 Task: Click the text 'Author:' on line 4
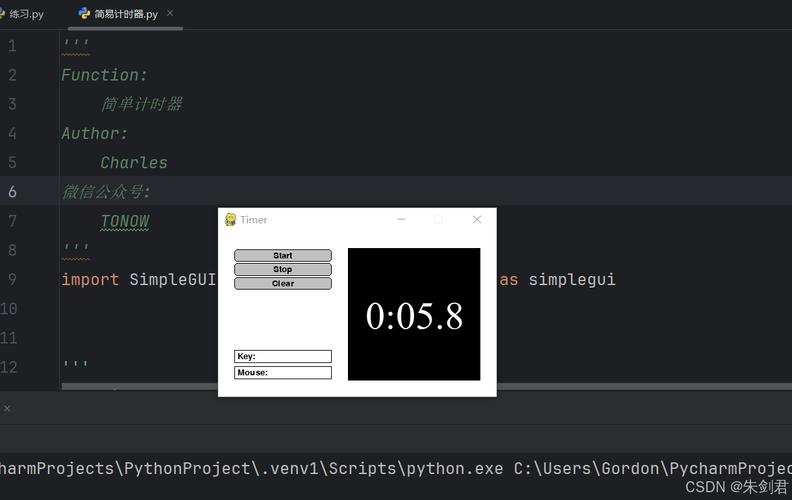(x=95, y=134)
